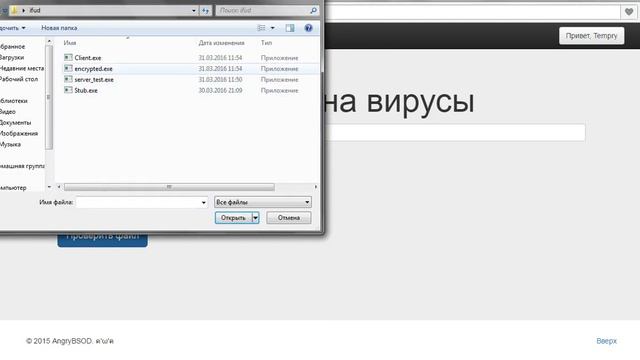Open the Упорядочить menu
Screen dimensions: 640x360
(12, 28)
